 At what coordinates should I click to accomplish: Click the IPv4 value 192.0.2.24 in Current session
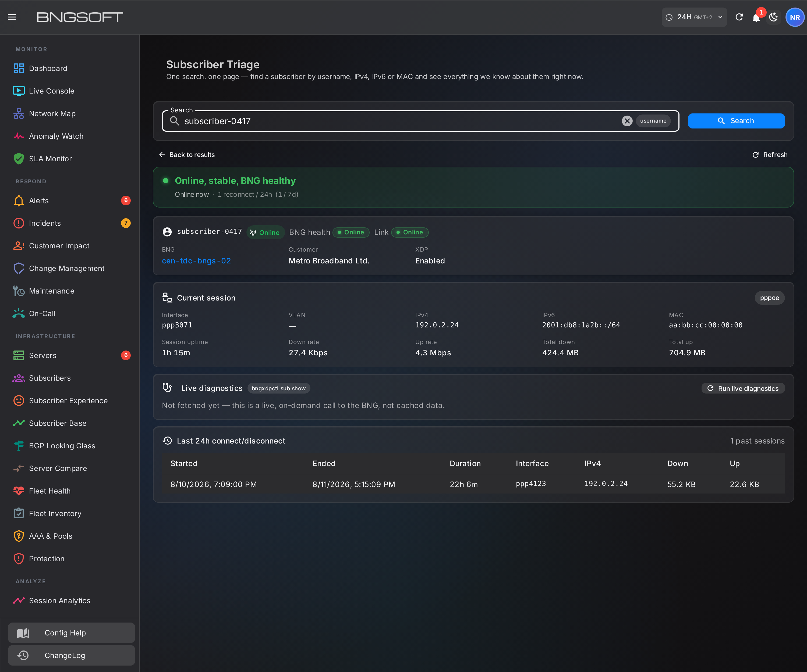[437, 325]
